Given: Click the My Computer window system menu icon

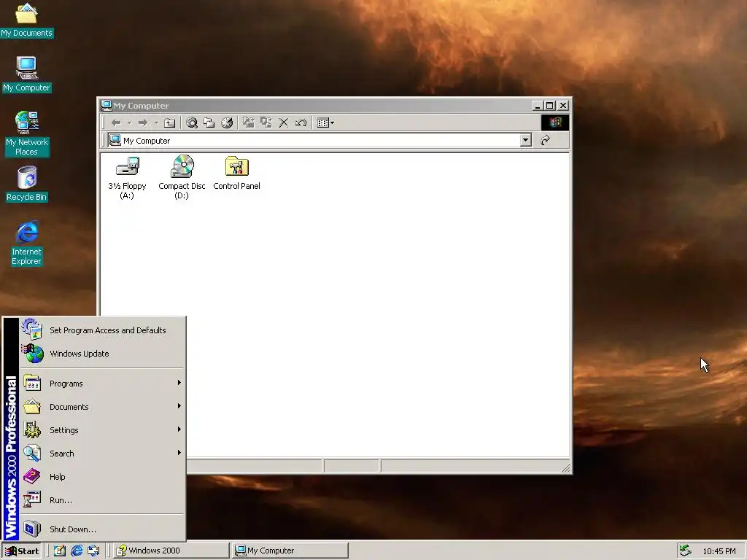Looking at the screenshot, I should point(107,105).
